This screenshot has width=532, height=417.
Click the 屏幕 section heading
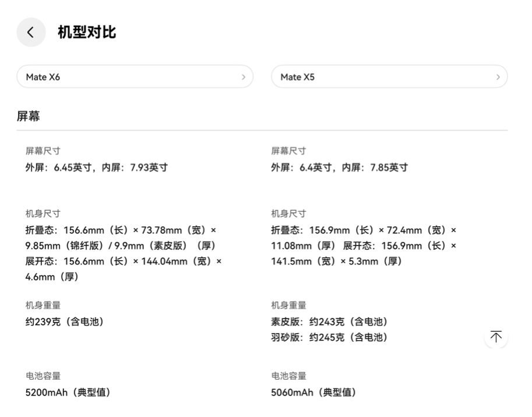pyautogui.click(x=28, y=116)
